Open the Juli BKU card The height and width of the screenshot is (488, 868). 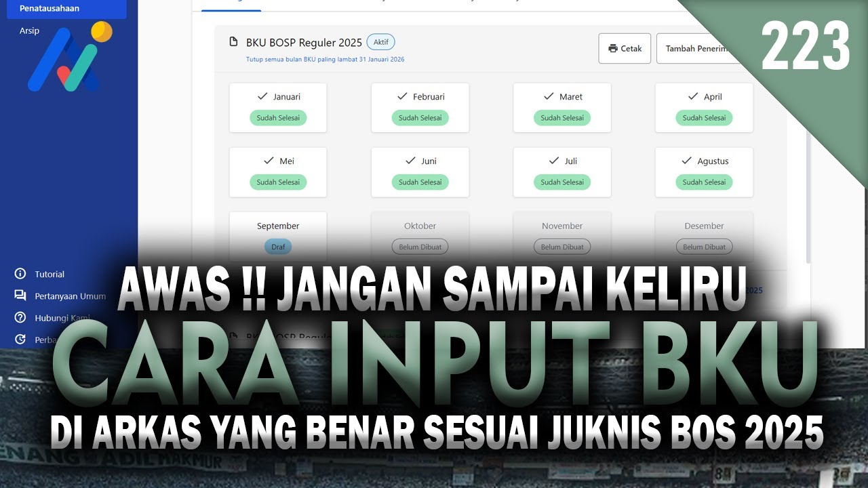(562, 172)
